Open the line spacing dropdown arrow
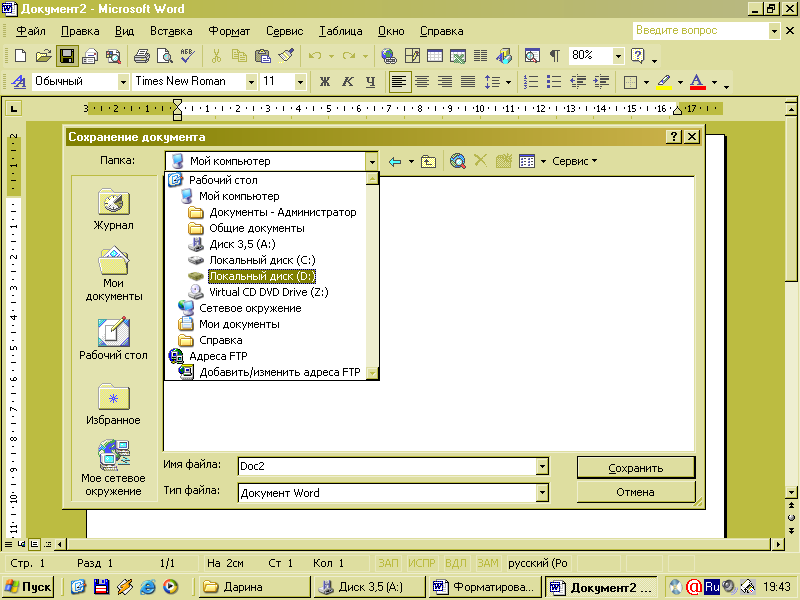The image size is (800, 600). [508, 82]
